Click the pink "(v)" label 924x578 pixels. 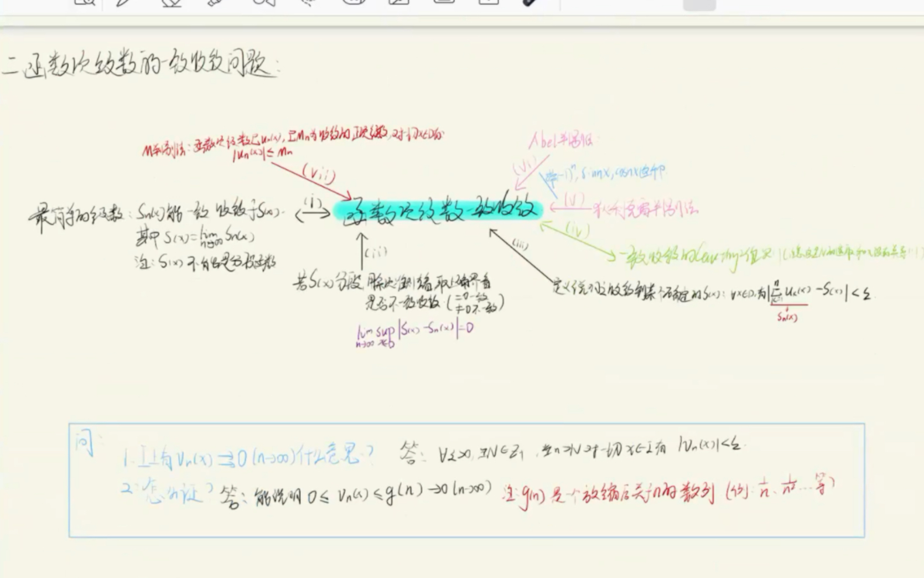[x=575, y=200]
